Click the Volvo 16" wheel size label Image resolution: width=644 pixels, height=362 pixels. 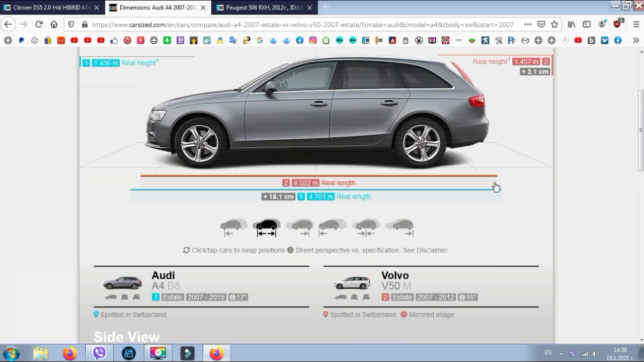click(x=468, y=297)
